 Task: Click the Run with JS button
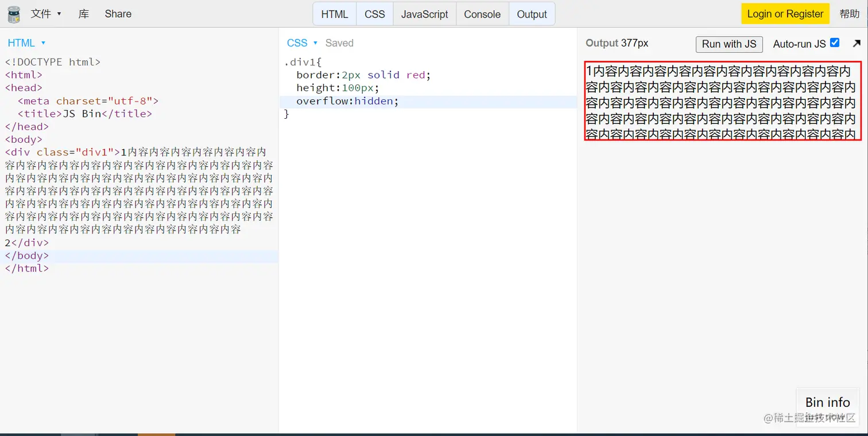pos(729,44)
